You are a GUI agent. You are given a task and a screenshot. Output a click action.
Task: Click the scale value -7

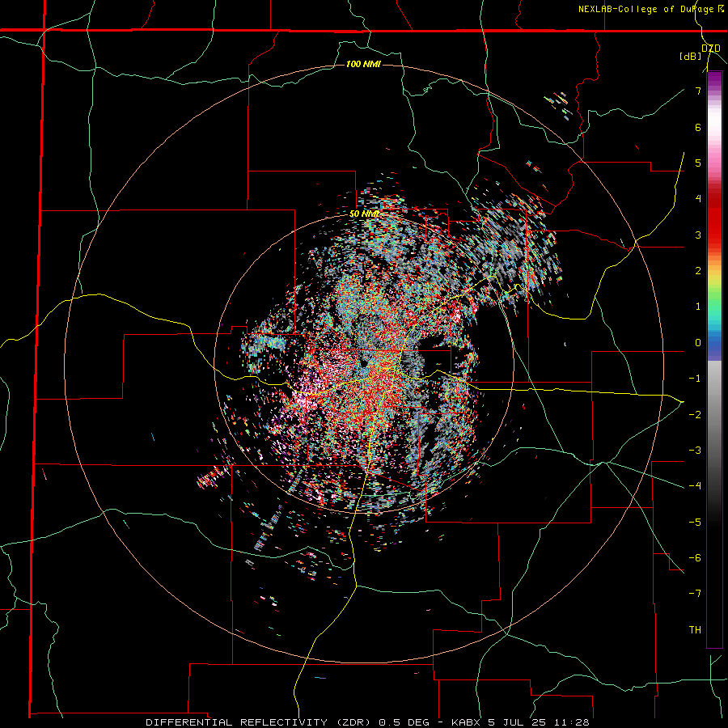(695, 594)
